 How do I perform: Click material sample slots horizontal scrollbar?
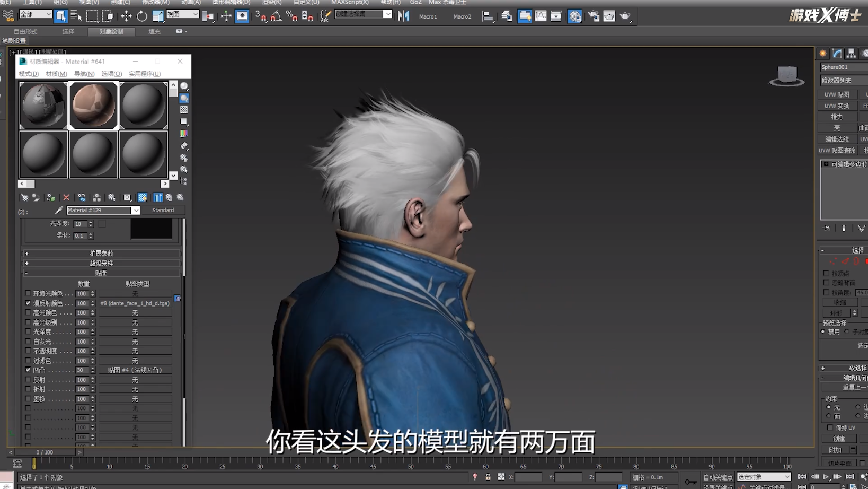[x=93, y=184]
